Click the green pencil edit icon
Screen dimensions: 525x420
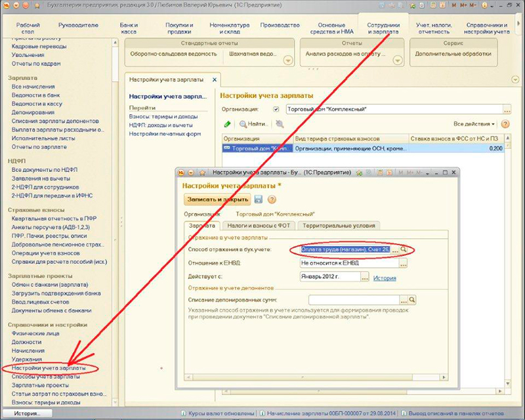pos(227,123)
